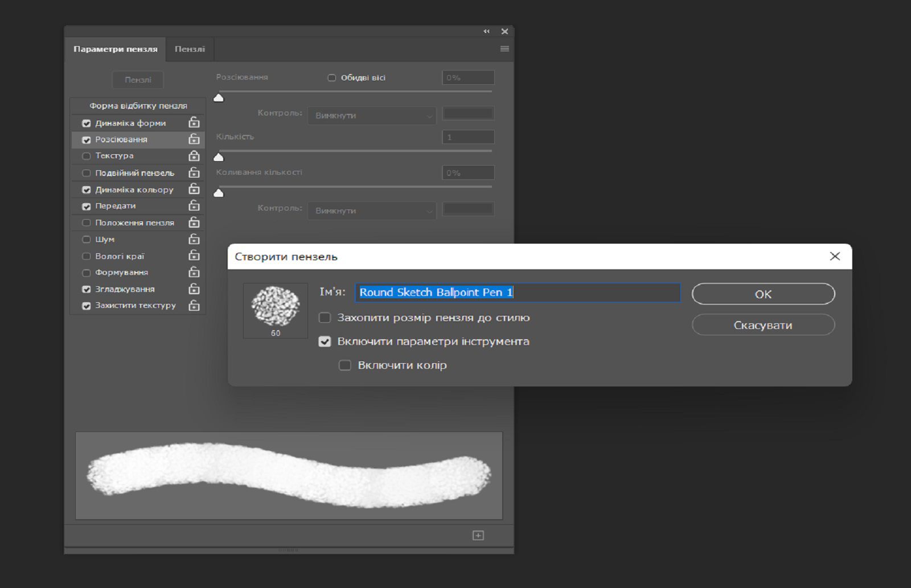Toggle lock for Положення пензля
This screenshot has height=588, width=911.
click(194, 222)
